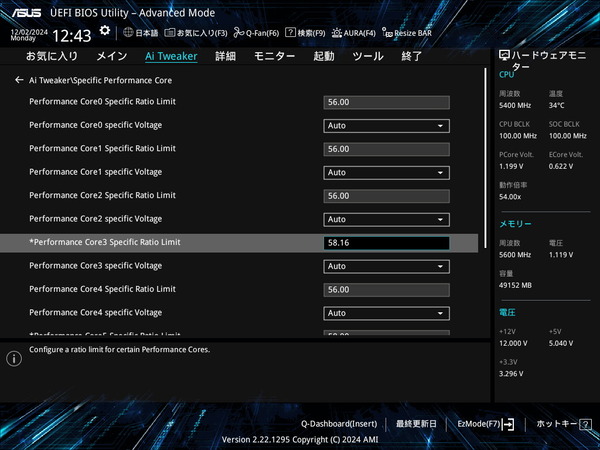Image resolution: width=600 pixels, height=450 pixels.
Task: Click the 12:43 clock display
Action: (x=72, y=36)
